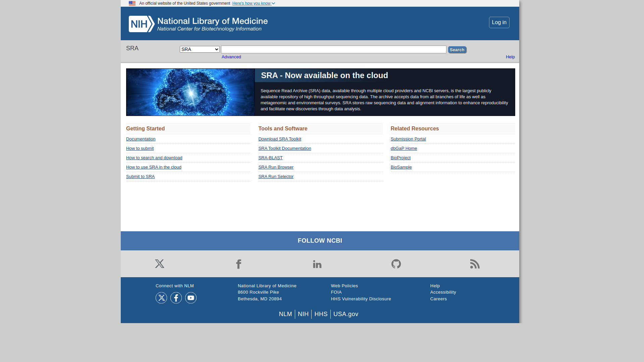Open the NCBI RSS feed icon

pyautogui.click(x=475, y=264)
